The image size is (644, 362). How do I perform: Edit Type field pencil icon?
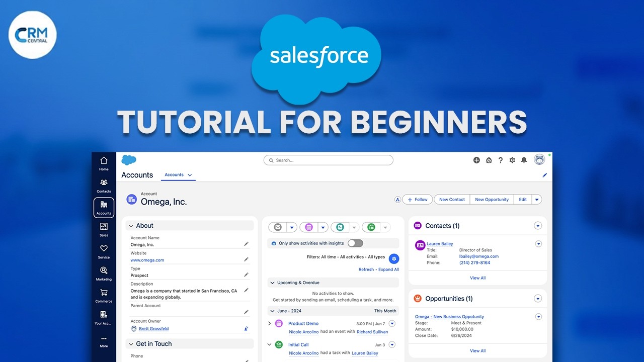click(x=246, y=275)
